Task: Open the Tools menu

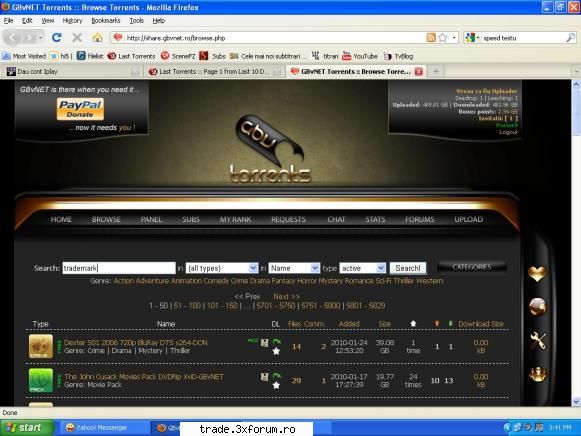Action: pos(136,21)
